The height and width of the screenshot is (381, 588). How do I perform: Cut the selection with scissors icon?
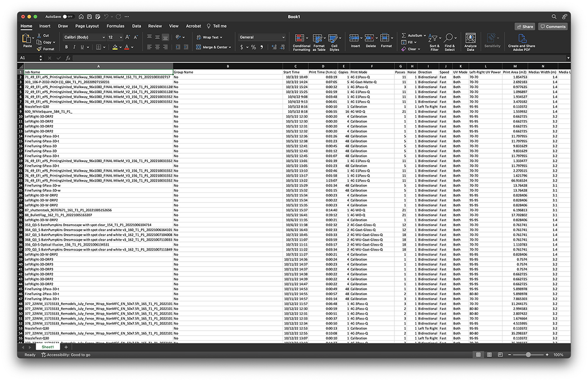click(39, 35)
